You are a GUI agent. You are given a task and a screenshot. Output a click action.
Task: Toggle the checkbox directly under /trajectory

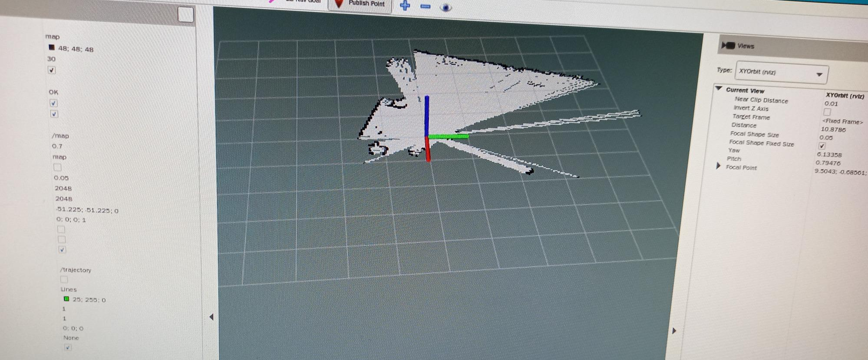64,279
